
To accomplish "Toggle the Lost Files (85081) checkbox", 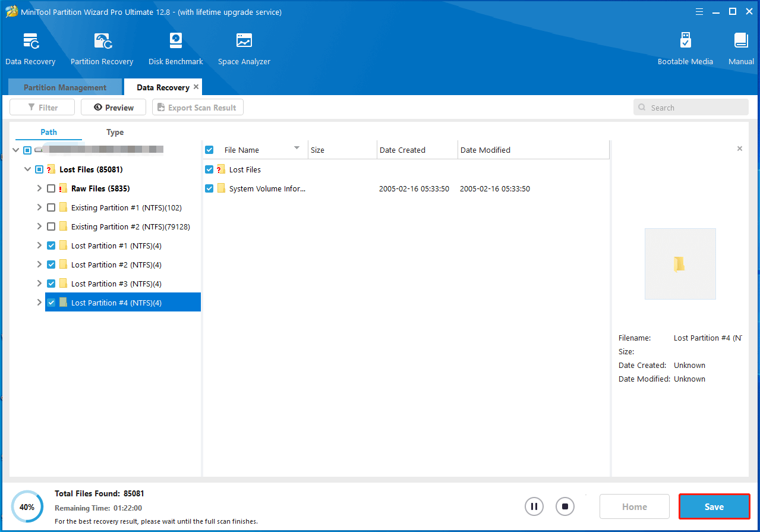I will [39, 169].
